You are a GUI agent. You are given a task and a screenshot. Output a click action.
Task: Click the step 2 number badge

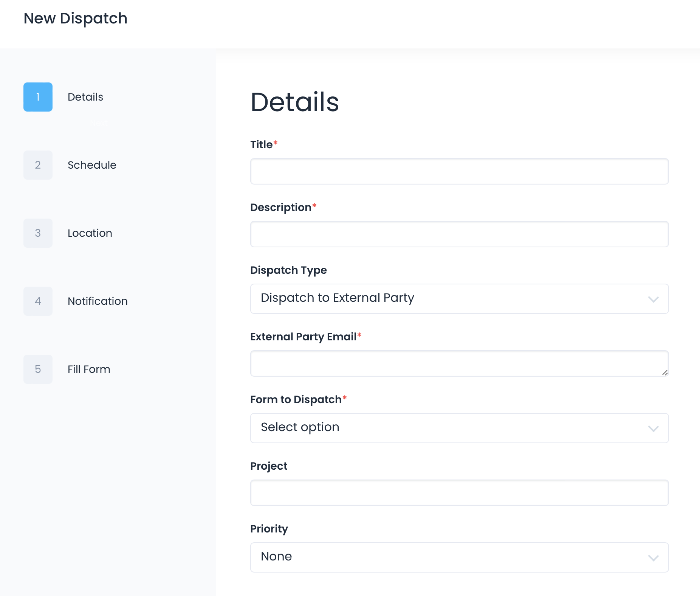click(x=38, y=165)
